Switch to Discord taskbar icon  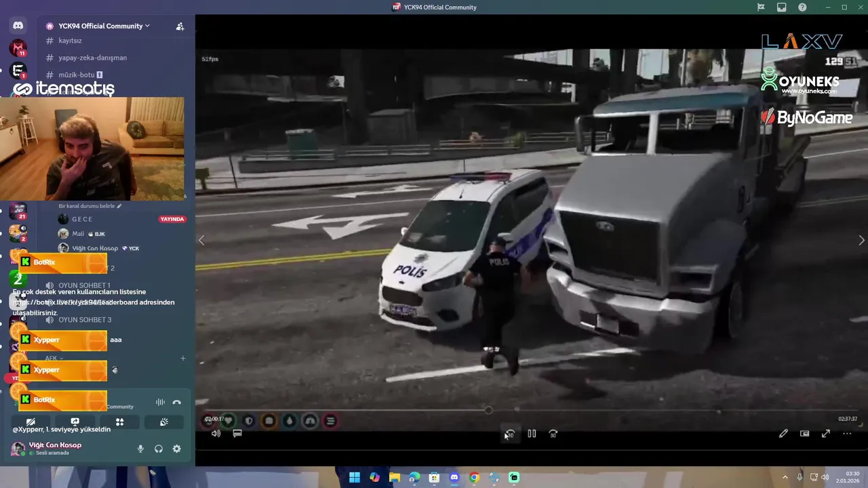[454, 477]
